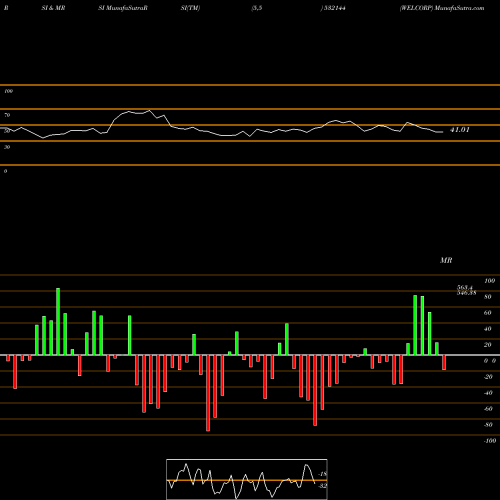Click the -60 label on the MR axis
Viewport: 500px width, 500px height.
(x=488, y=409)
